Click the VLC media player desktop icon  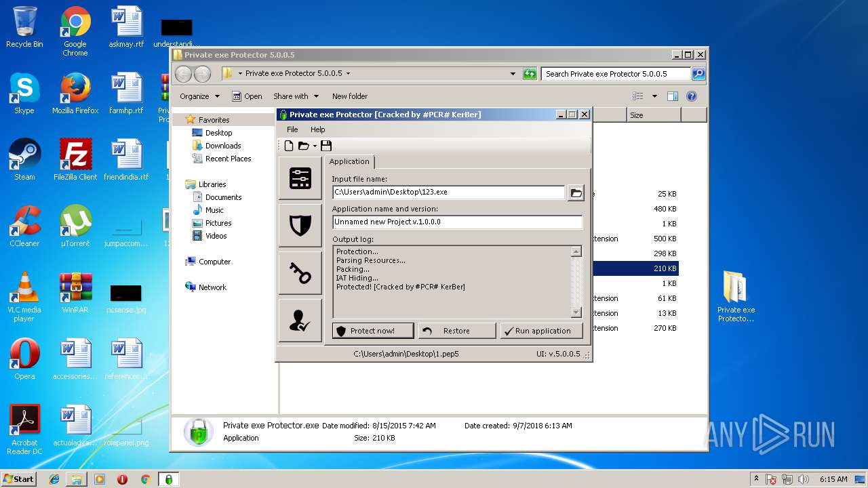[x=24, y=298]
